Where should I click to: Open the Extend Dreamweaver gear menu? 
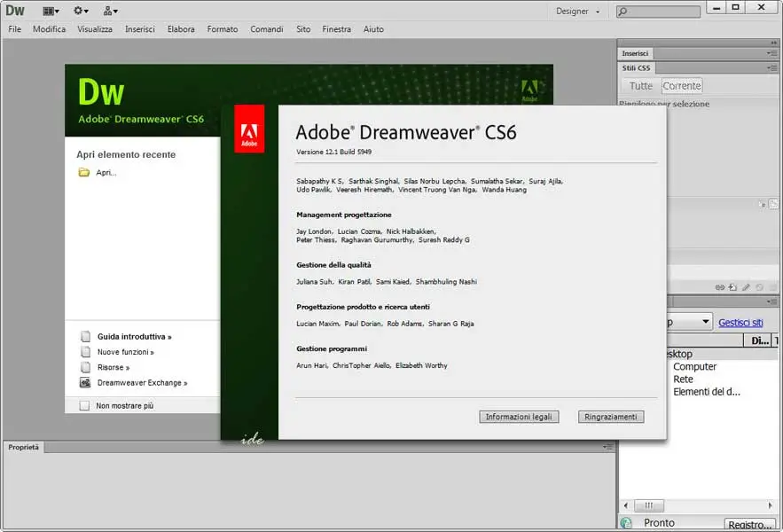81,11
